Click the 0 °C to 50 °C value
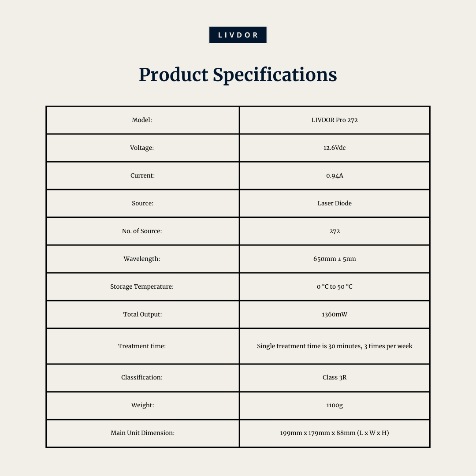The image size is (476, 476). [335, 286]
